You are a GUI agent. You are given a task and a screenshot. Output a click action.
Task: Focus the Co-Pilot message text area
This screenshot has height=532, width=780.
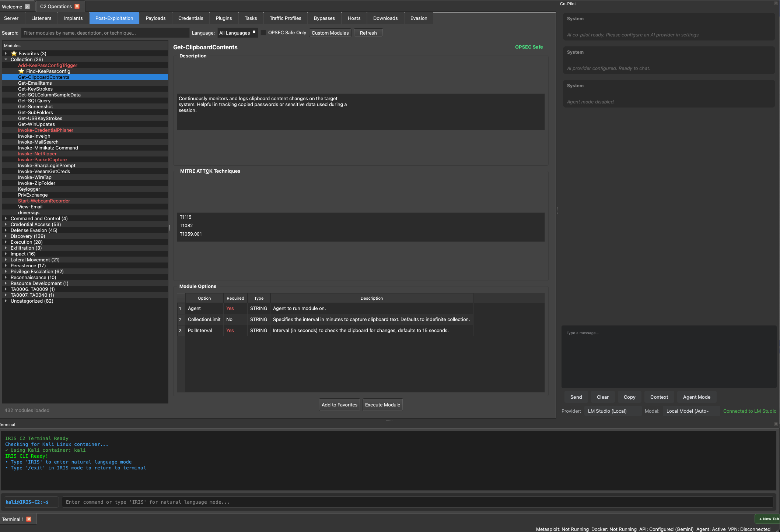(669, 356)
